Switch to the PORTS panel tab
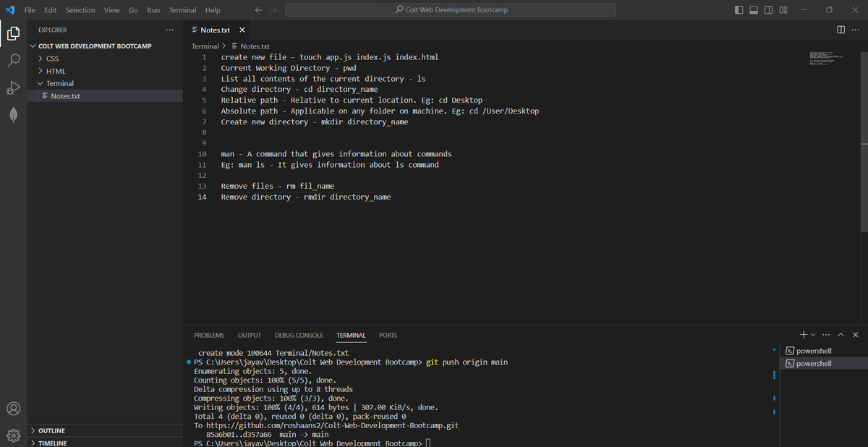Viewport: 868px width, 447px height. (388, 336)
